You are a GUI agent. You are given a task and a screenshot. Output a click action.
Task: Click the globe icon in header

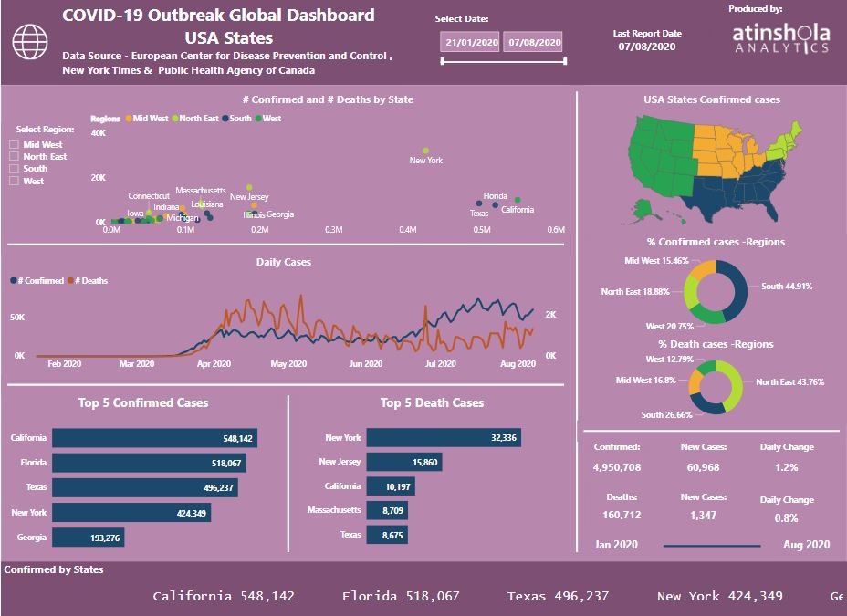pos(30,42)
